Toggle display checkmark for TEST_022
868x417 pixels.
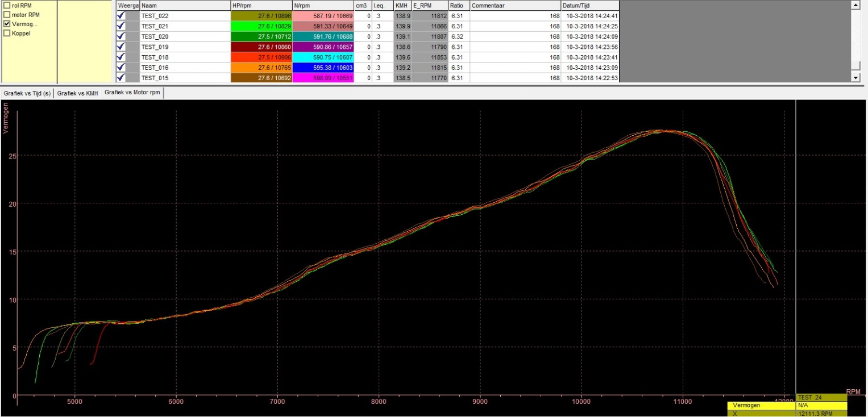coord(121,16)
